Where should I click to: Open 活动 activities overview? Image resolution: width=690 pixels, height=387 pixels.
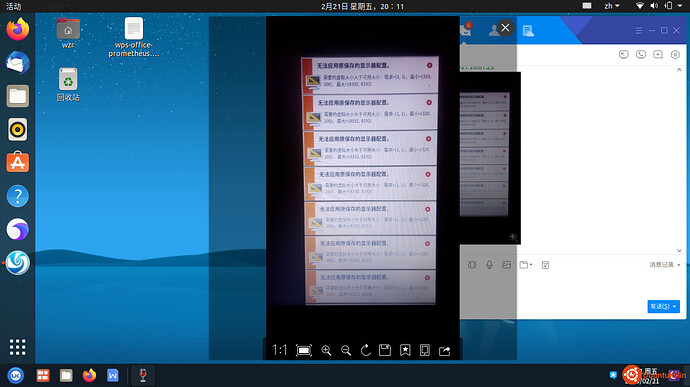pyautogui.click(x=13, y=6)
